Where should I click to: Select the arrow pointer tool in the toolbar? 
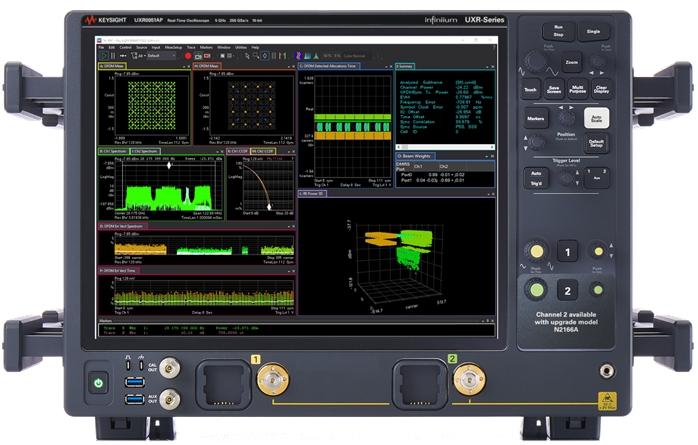point(247,56)
